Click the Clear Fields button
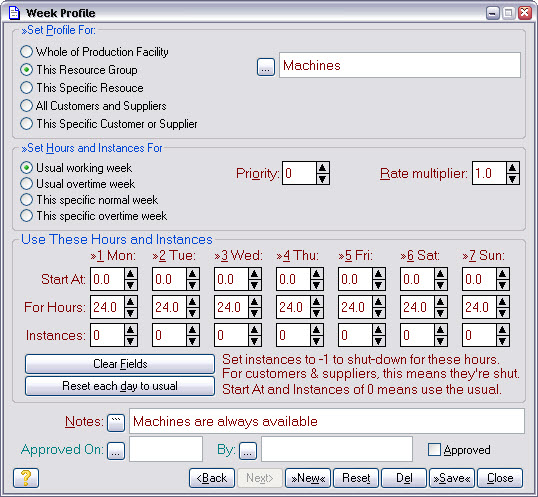This screenshot has height=497, width=538. click(x=120, y=364)
